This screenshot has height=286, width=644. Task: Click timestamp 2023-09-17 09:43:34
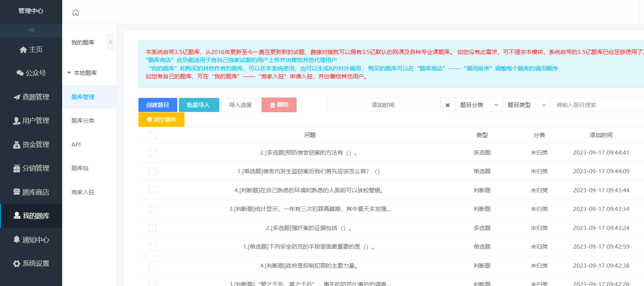[x=601, y=209]
